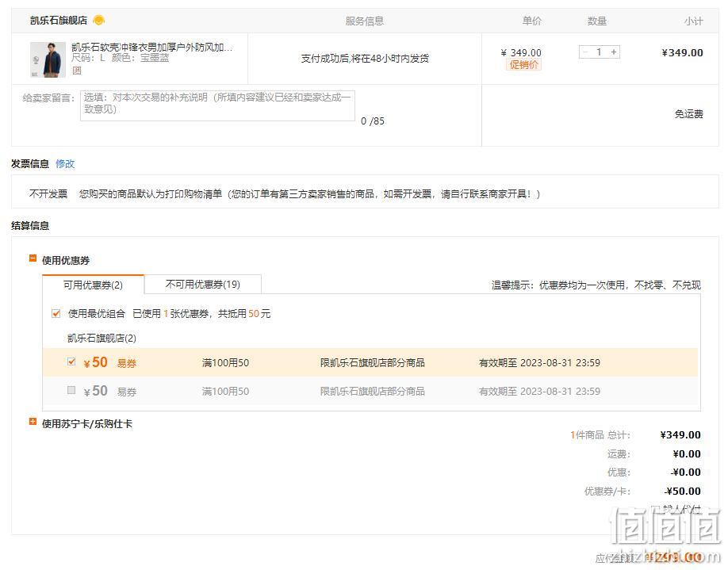Image resolution: width=728 pixels, height=570 pixels.
Task: Expand the 使用苏宁卡/乐购仕卡 section
Action: tap(33, 422)
